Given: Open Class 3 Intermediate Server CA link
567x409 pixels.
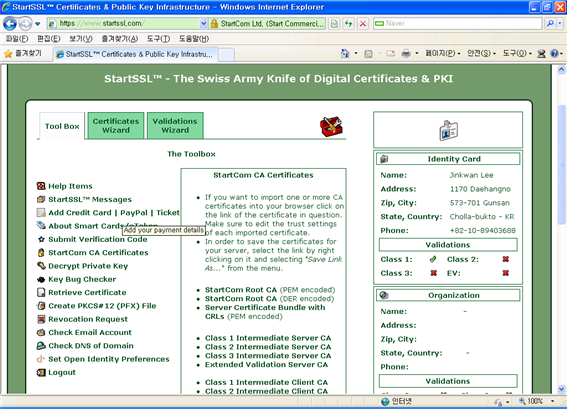Looking at the screenshot, I should [x=268, y=355].
